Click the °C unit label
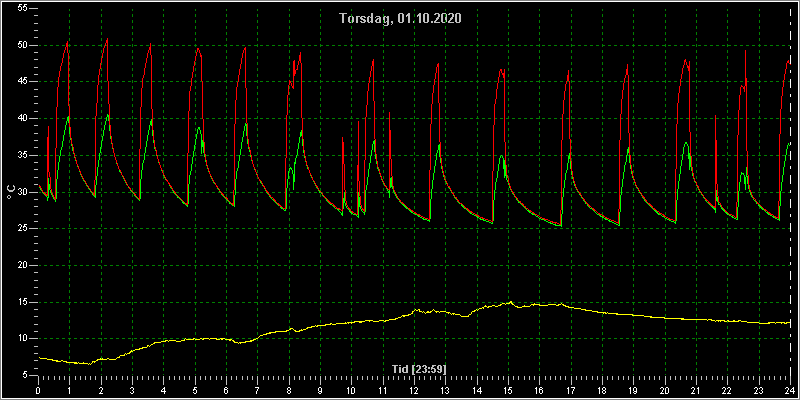Viewport: 800px width, 400px height. (x=11, y=192)
